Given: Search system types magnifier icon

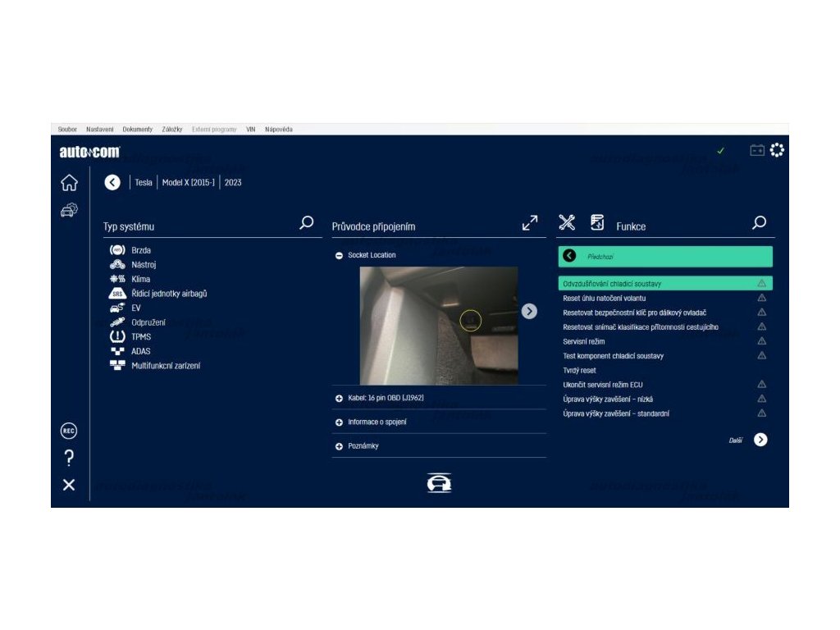Looking at the screenshot, I should click(307, 222).
